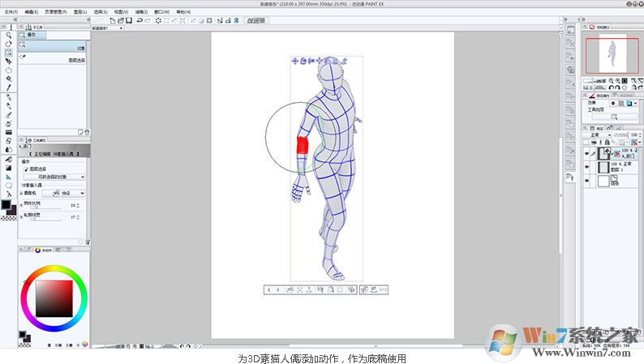Viewport: 644px width, 364px height.
Task: Click the logo button in the top toolbar
Action: click(255, 20)
